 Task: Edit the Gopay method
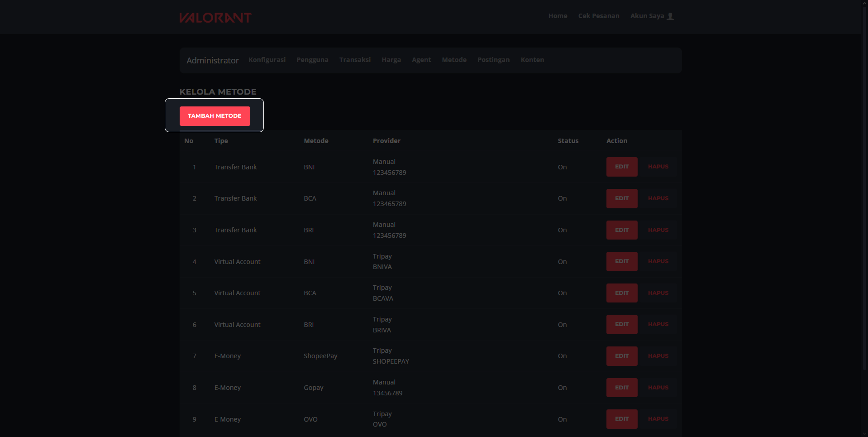point(622,388)
